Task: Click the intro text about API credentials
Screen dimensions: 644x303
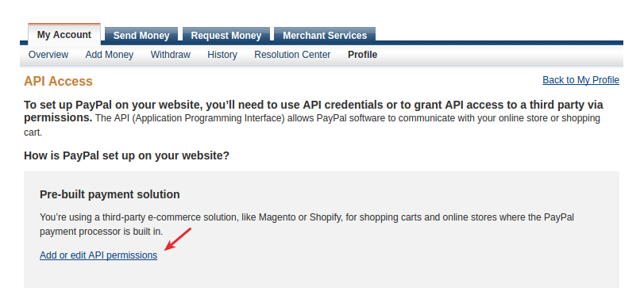Action: click(314, 118)
